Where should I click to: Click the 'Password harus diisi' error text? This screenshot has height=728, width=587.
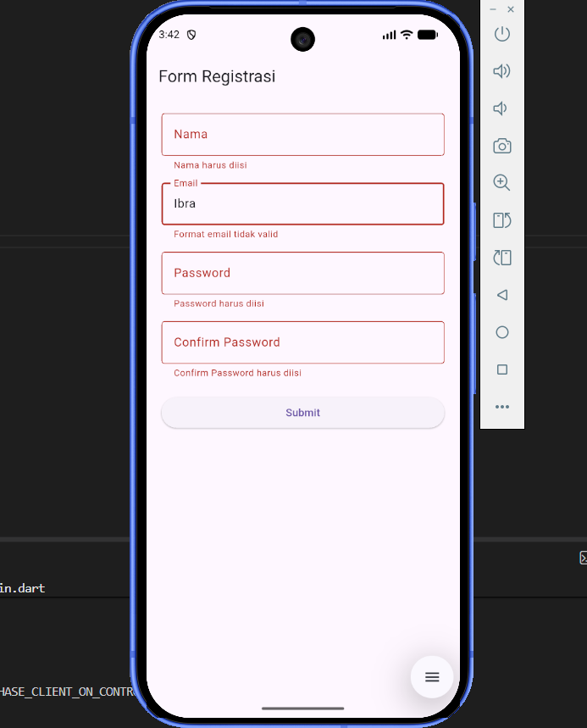pyautogui.click(x=219, y=303)
